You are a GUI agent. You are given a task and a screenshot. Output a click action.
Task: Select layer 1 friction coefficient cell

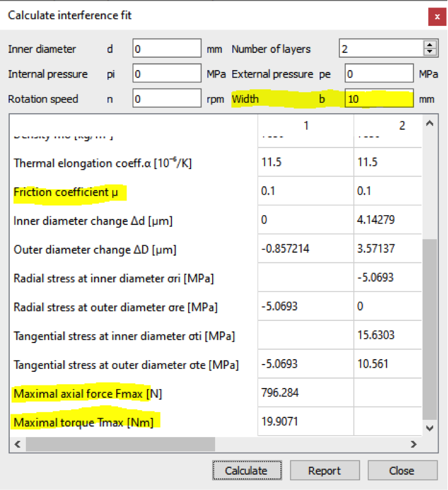(305, 192)
